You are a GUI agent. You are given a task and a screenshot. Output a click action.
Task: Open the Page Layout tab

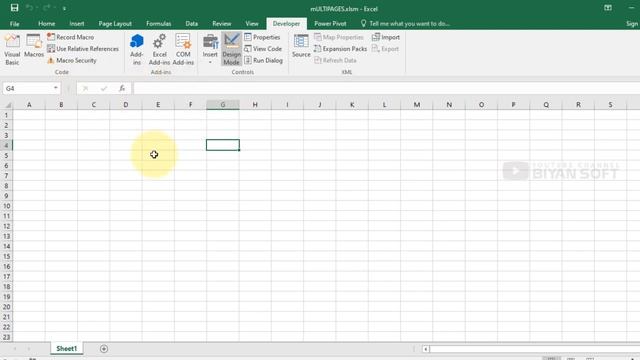click(x=115, y=24)
